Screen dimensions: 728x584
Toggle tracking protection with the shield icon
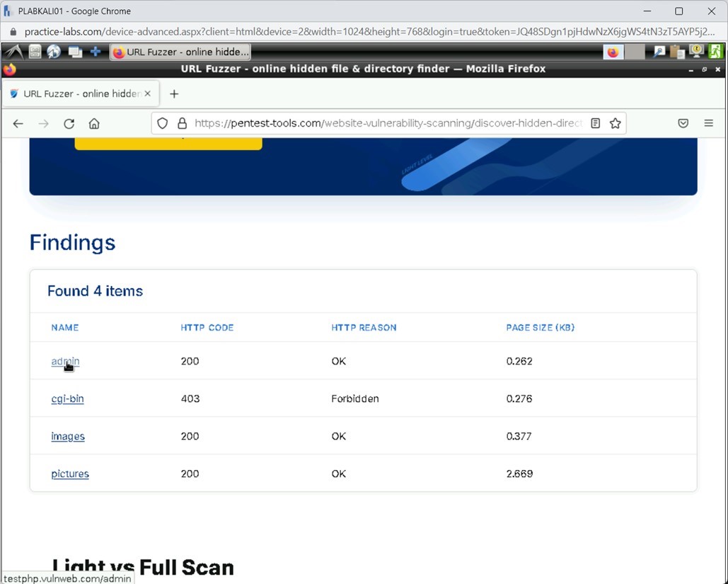tap(162, 123)
